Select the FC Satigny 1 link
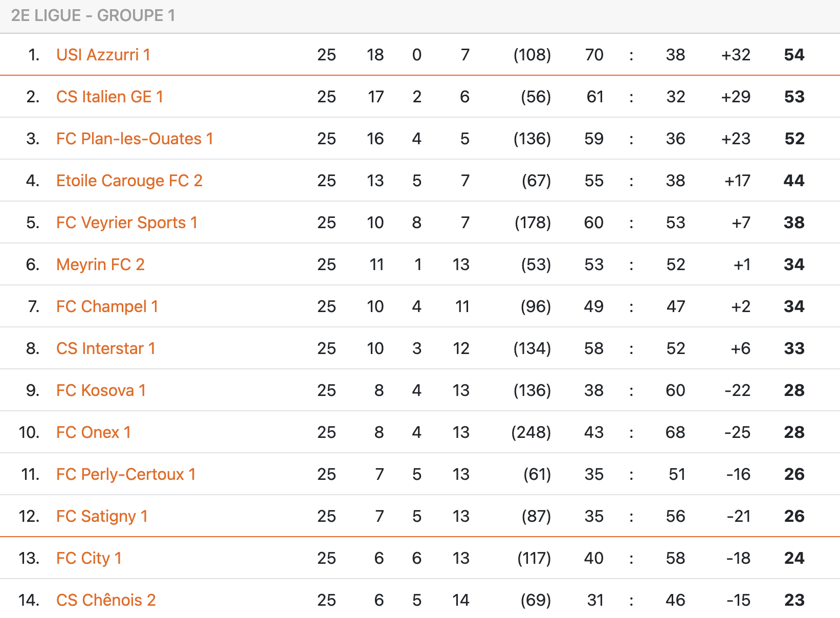840x618 pixels. [x=102, y=516]
